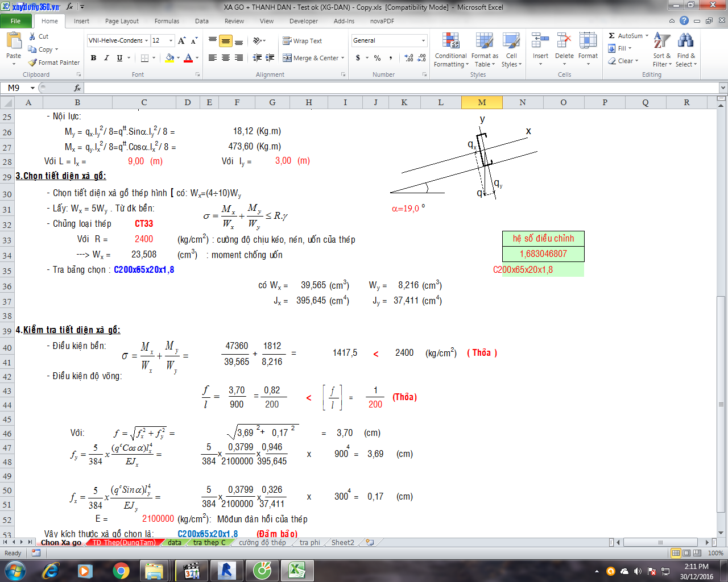Open the 'tra thep C' sheet tab

point(209,543)
